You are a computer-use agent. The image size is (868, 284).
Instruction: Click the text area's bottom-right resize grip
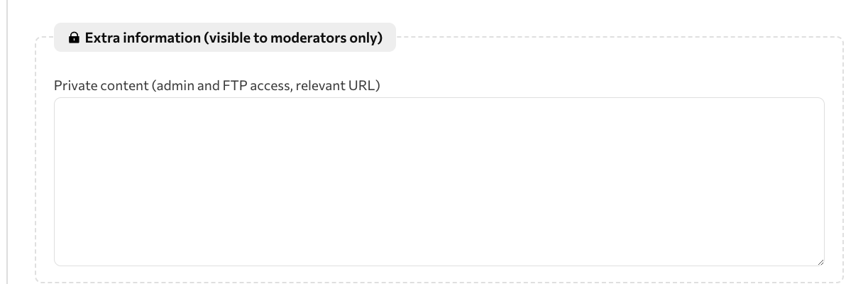[x=820, y=261]
